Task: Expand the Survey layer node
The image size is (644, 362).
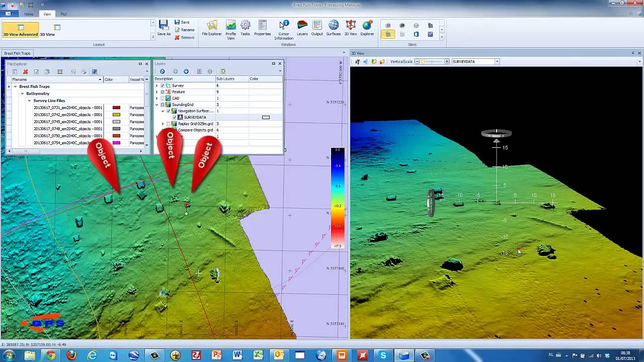Action: [156, 85]
